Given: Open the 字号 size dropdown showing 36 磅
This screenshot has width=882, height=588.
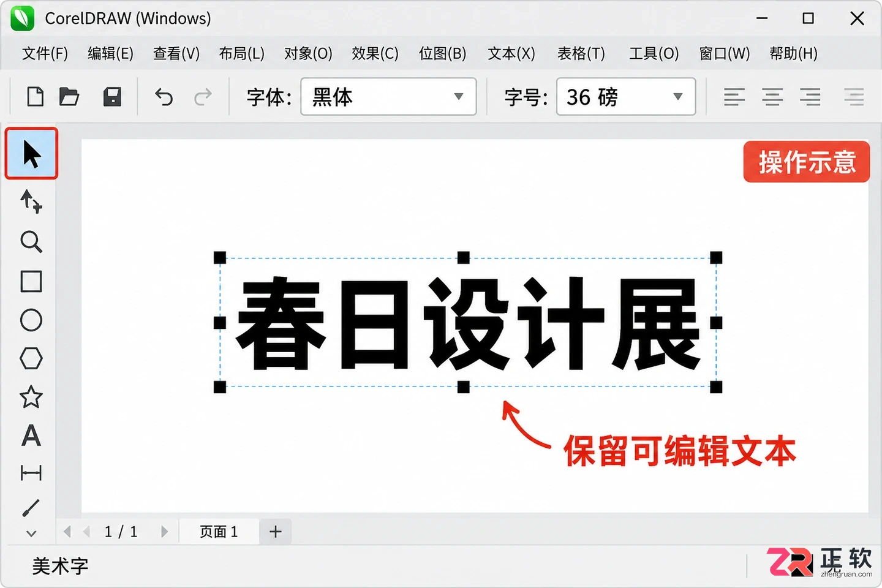Looking at the screenshot, I should coord(626,96).
